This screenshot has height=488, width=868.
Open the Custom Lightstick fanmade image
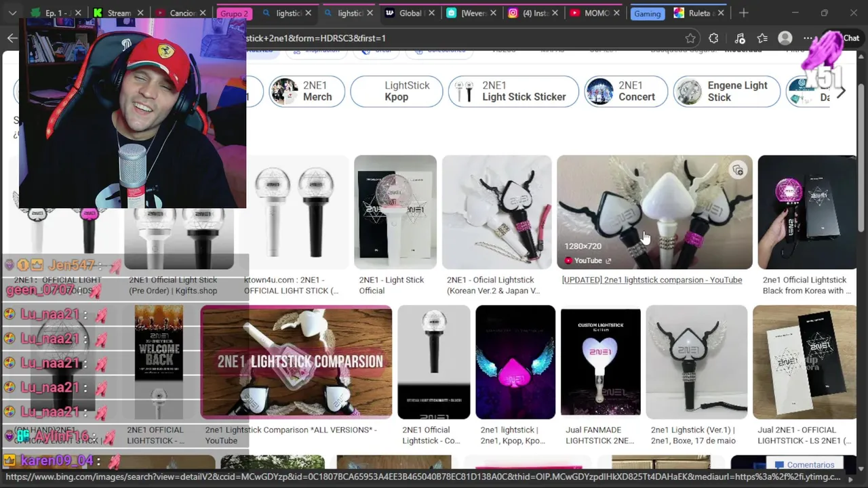pyautogui.click(x=600, y=362)
